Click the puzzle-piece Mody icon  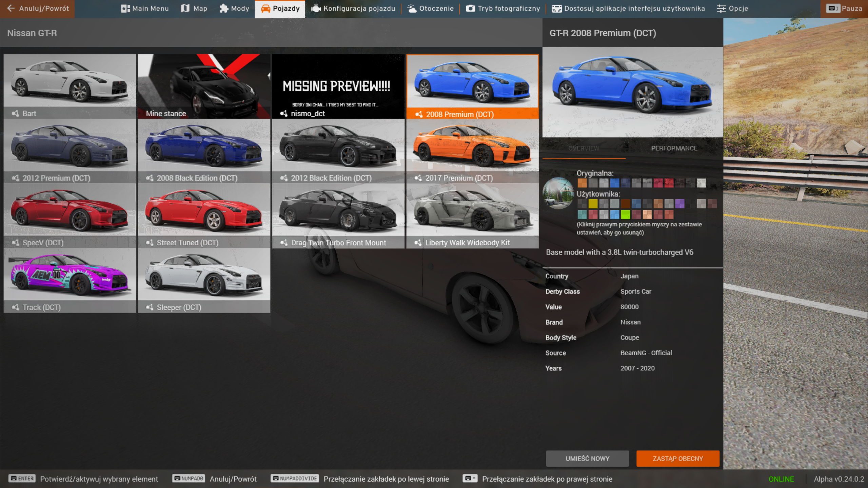pyautogui.click(x=224, y=8)
